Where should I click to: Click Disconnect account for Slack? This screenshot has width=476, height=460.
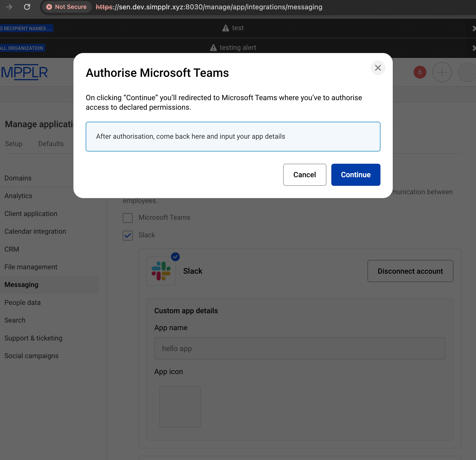pyautogui.click(x=410, y=271)
